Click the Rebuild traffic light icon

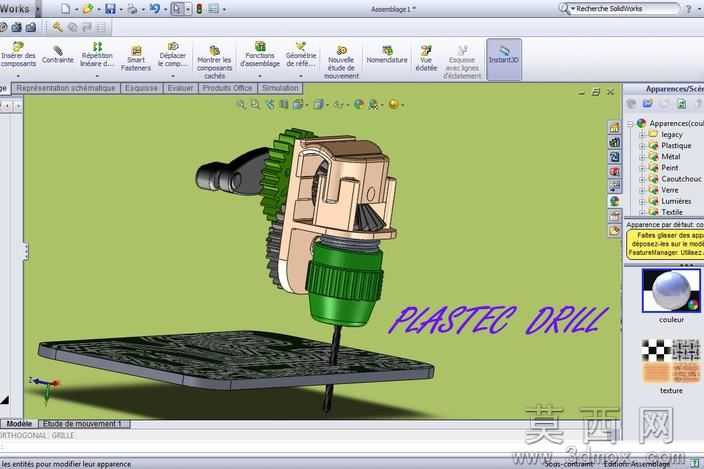[x=199, y=9]
